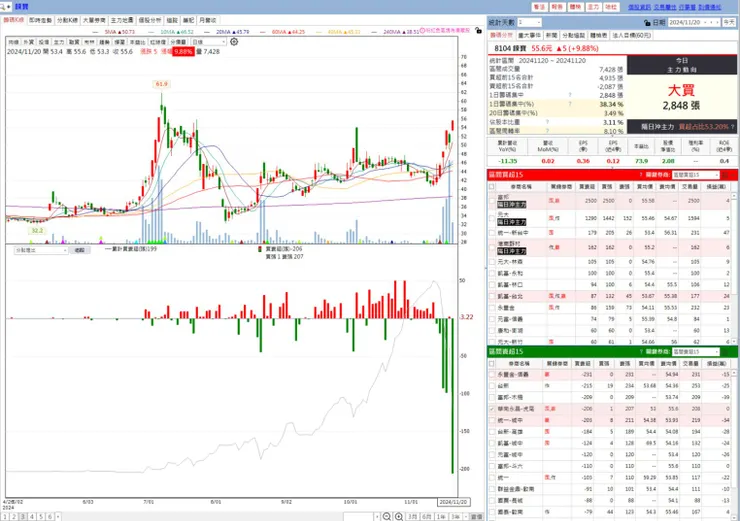Open sub-chart indicator dropdown below price chart
Image resolution: width=740 pixels, height=521 pixels.
pos(41,250)
